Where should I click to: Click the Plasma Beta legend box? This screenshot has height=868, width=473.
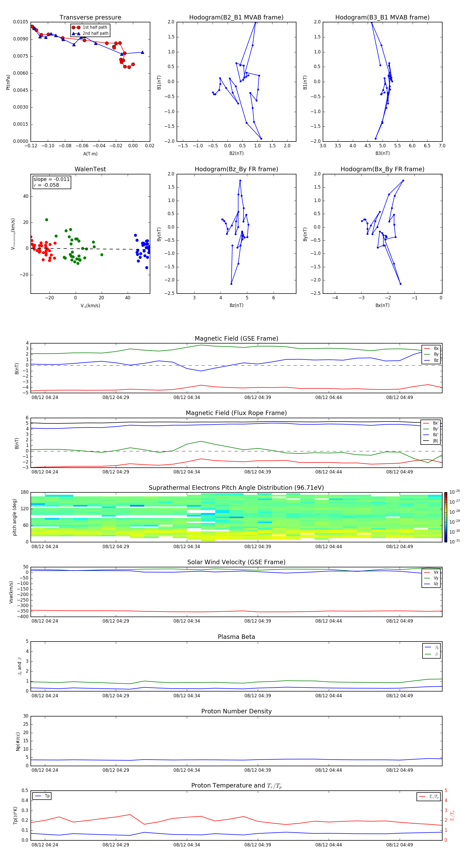431,651
